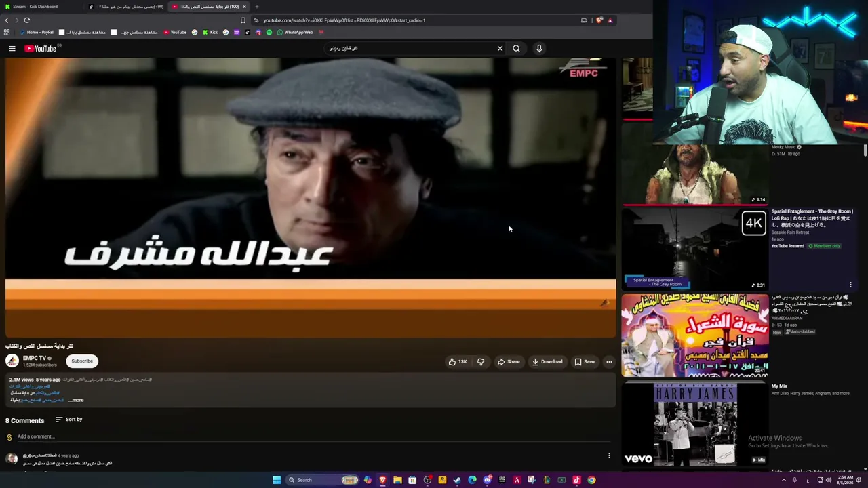This screenshot has width=868, height=488.
Task: Open the Home - PayPal bookmark
Action: 37,32
